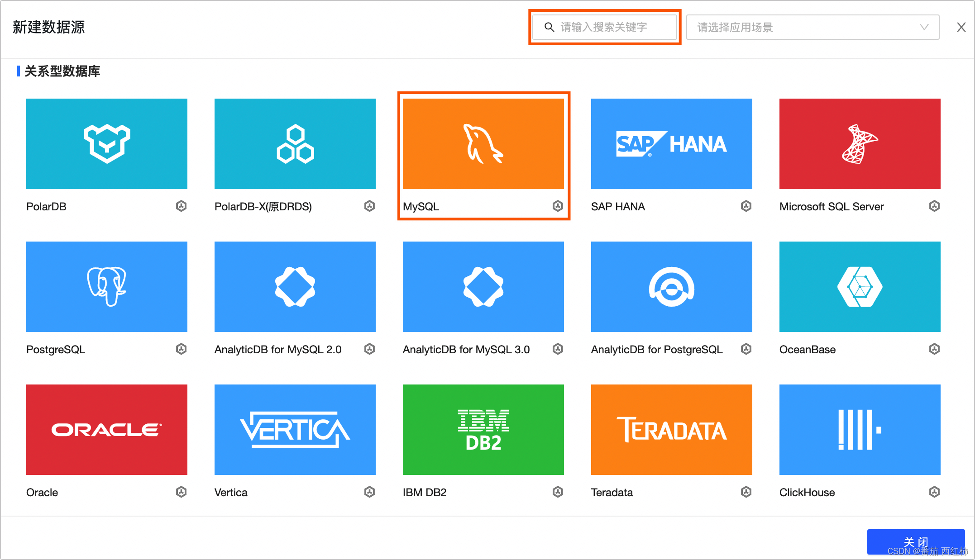Click badge icon beside AnalyticDB for PostgreSQL
This screenshot has height=560, width=975.
(746, 349)
